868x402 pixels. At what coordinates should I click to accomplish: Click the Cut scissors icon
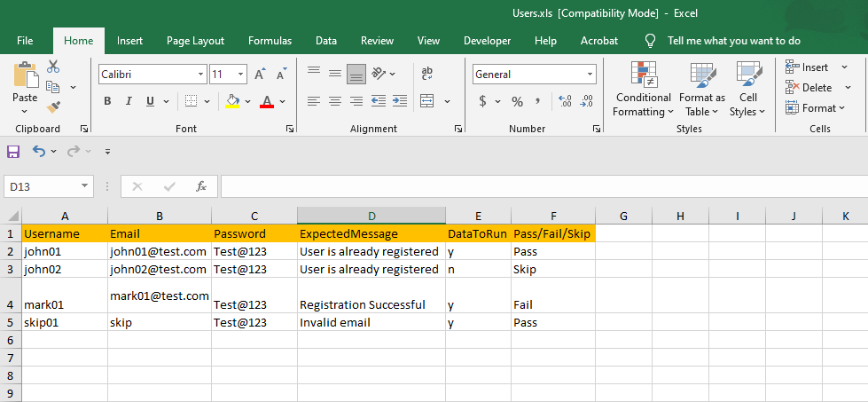click(x=53, y=67)
